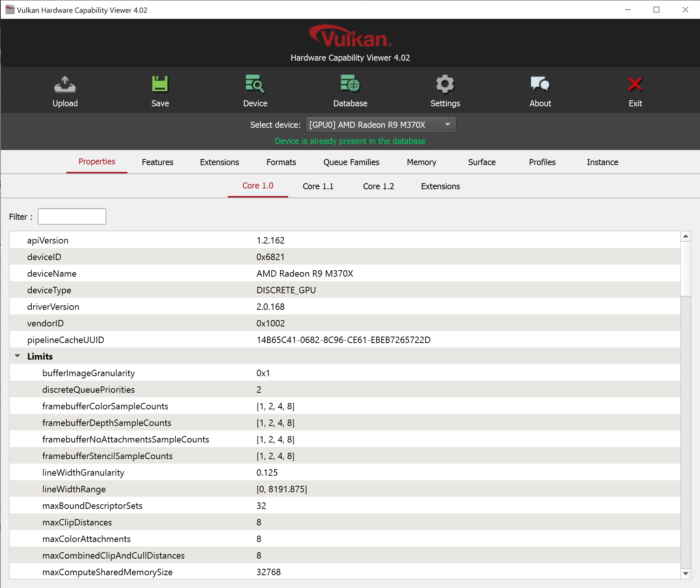This screenshot has height=588, width=700.
Task: Select the deviceName row
Action: coord(345,273)
